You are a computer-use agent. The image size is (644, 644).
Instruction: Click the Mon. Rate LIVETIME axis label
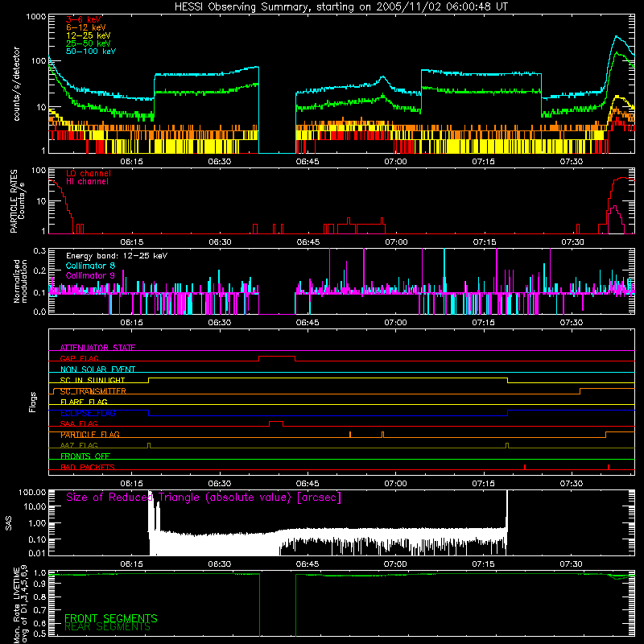(19, 605)
